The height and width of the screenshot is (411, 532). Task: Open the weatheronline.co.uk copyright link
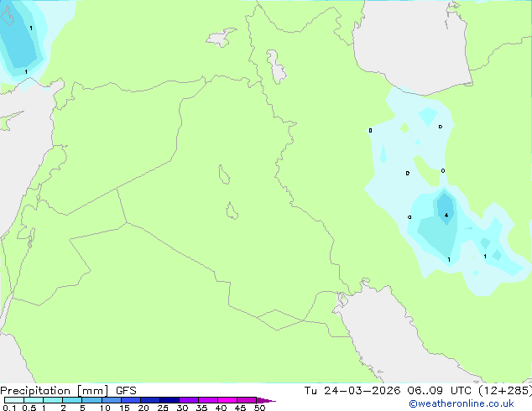(x=462, y=403)
